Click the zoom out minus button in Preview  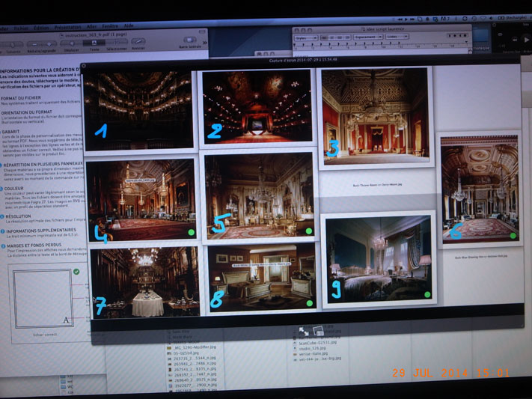(x=34, y=44)
